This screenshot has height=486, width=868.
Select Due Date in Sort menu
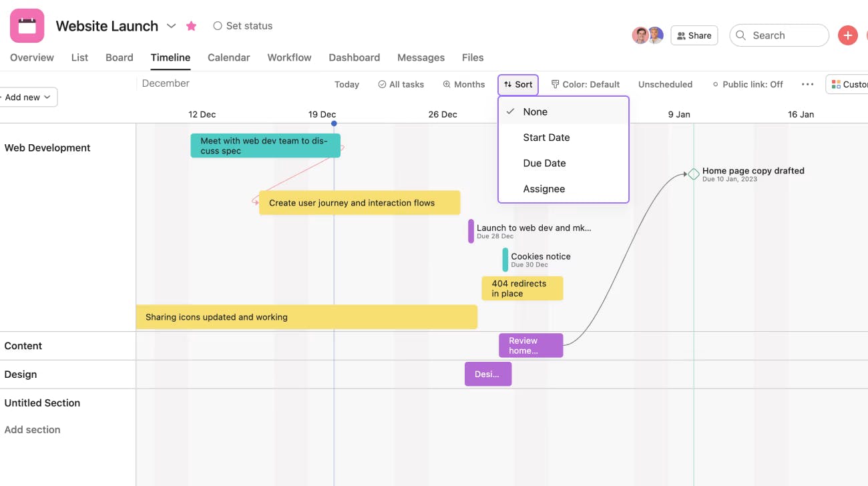(x=544, y=163)
